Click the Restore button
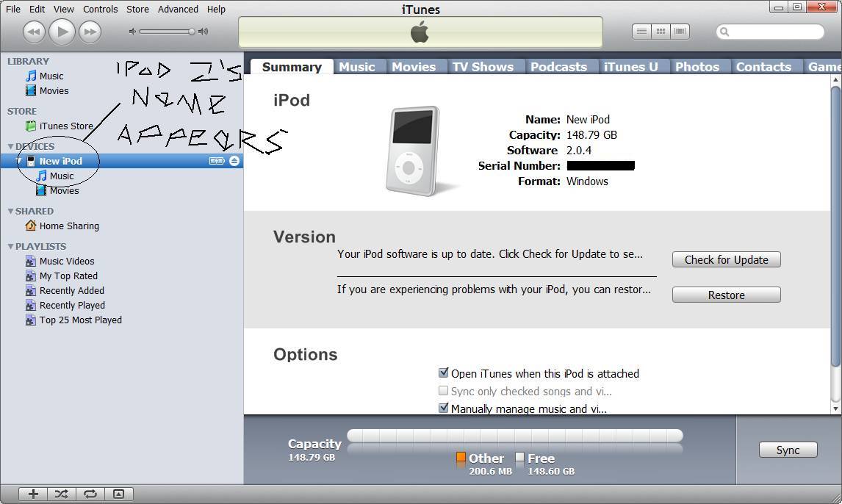This screenshot has width=842, height=504. click(727, 295)
